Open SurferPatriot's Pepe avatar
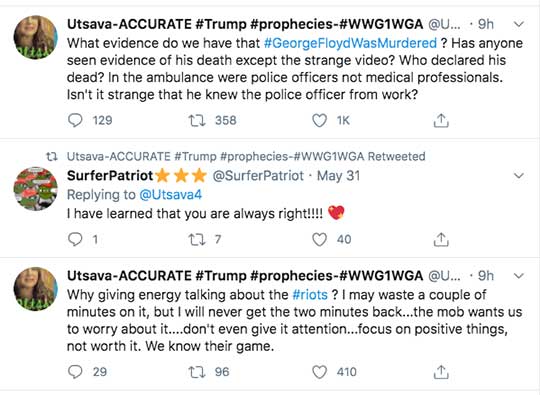Viewport: 540px width, 395px height. click(35, 189)
